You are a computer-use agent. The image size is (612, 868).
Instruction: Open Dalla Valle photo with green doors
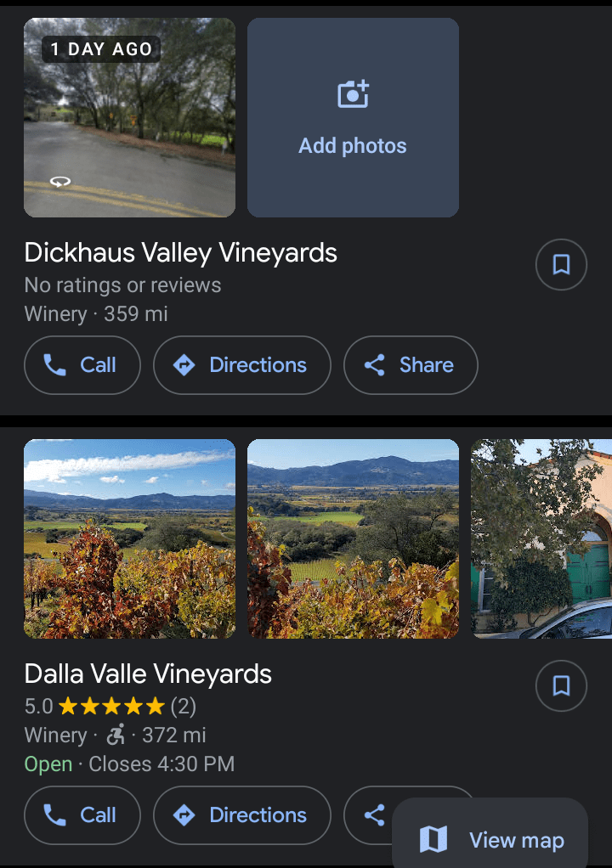[x=541, y=538]
